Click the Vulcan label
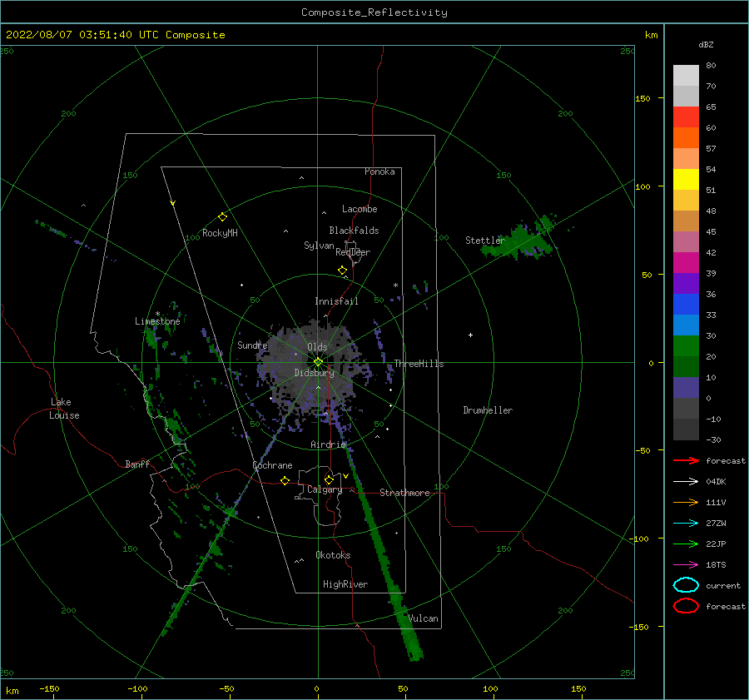749x700 pixels. point(424,618)
